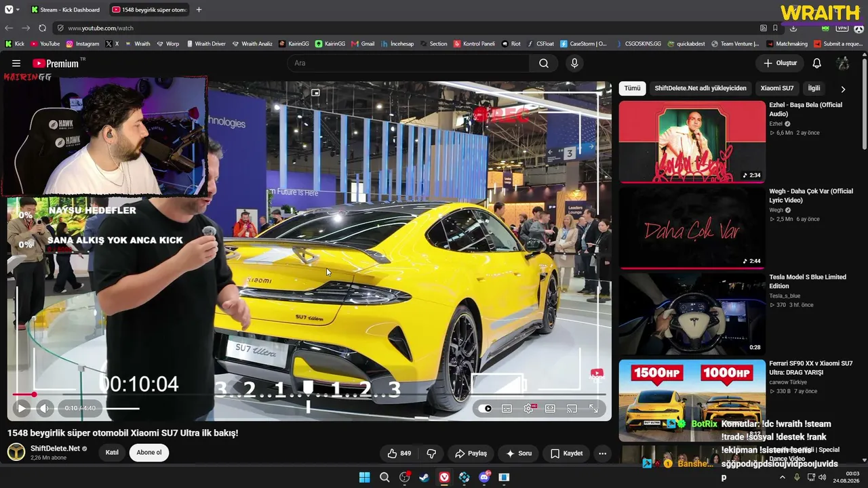Viewport: 868px width, 488px height.
Task: Switch to Vivaldi on the taskbar
Action: tap(444, 477)
